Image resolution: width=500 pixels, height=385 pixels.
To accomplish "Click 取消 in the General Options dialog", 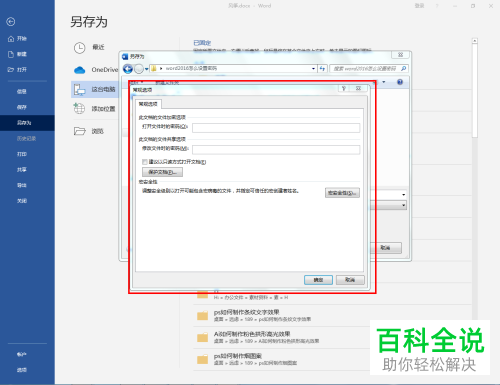I will [x=350, y=280].
